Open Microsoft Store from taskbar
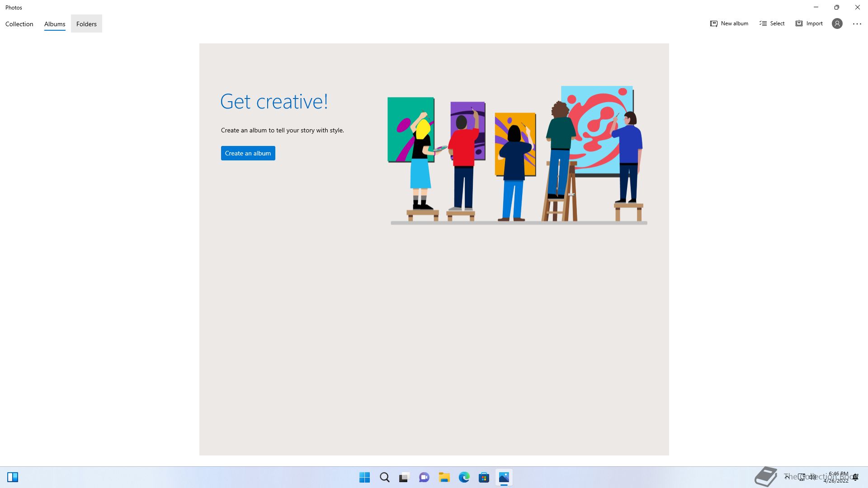The width and height of the screenshot is (868, 488). pyautogui.click(x=484, y=477)
